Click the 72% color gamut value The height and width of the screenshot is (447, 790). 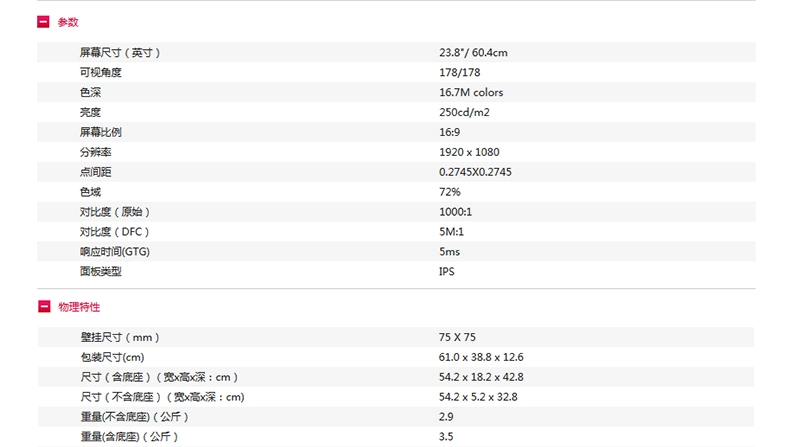tap(449, 192)
